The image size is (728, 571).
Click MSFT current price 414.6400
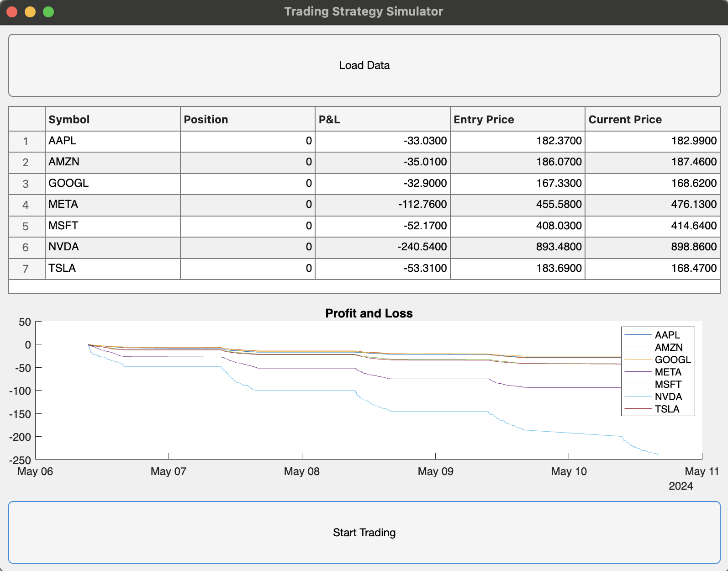653,226
